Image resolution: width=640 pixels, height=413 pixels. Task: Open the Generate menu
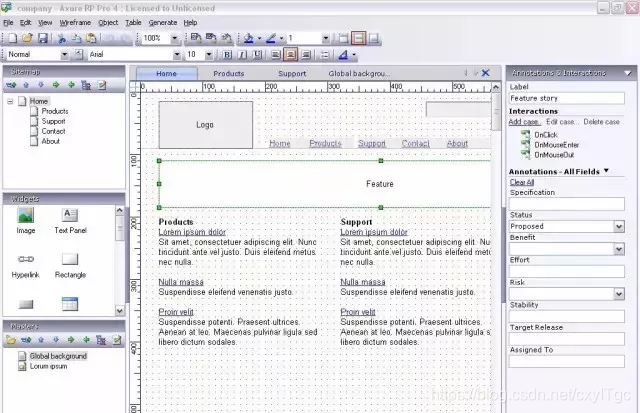click(163, 22)
